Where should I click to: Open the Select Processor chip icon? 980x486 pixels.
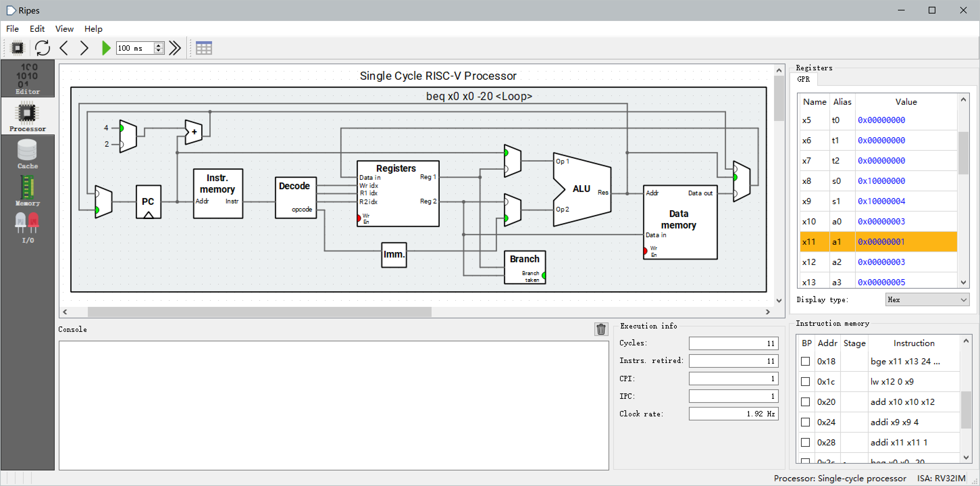click(x=17, y=48)
